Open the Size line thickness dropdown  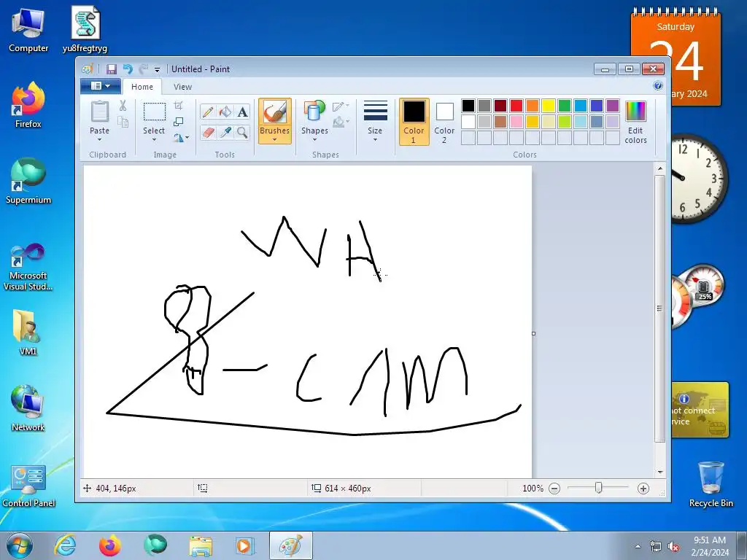coord(375,122)
